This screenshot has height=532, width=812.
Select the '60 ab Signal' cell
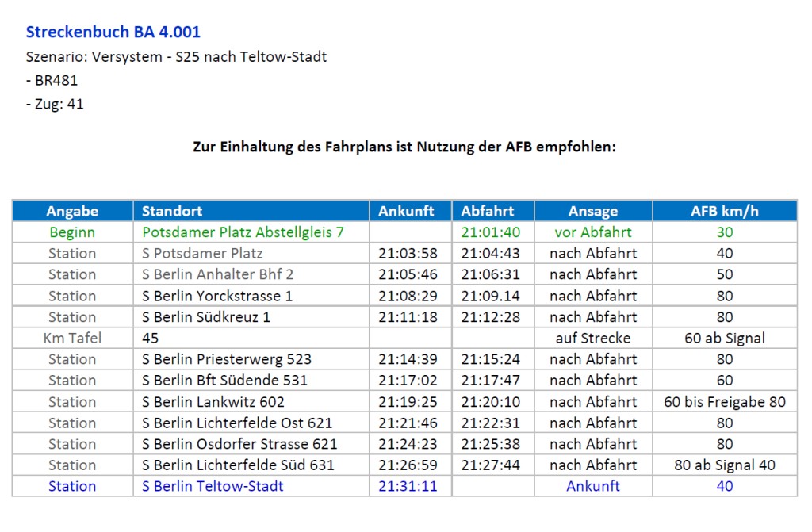(x=725, y=339)
